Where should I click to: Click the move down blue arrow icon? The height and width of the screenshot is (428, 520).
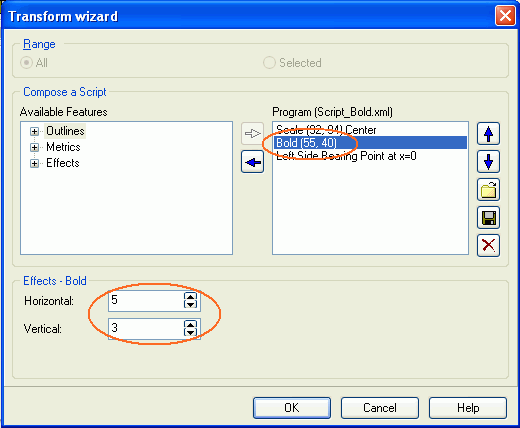click(x=488, y=162)
